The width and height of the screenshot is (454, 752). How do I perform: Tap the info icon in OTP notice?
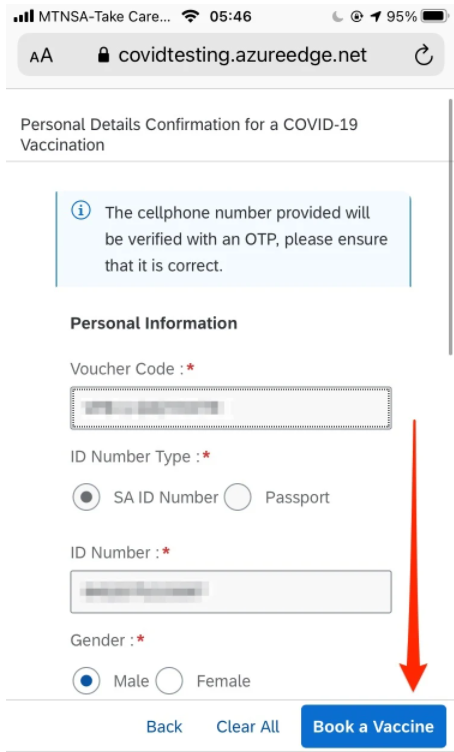coord(81,211)
